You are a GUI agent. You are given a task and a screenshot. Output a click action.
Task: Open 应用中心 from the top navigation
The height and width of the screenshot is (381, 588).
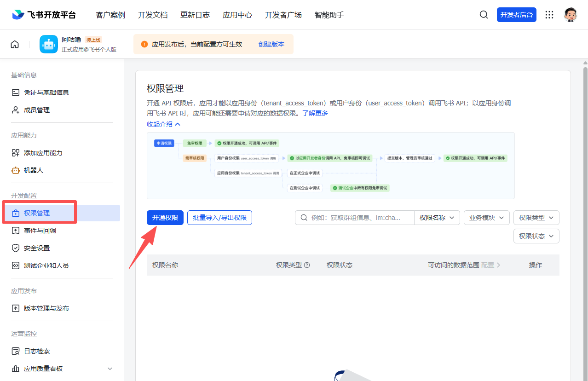pyautogui.click(x=237, y=14)
